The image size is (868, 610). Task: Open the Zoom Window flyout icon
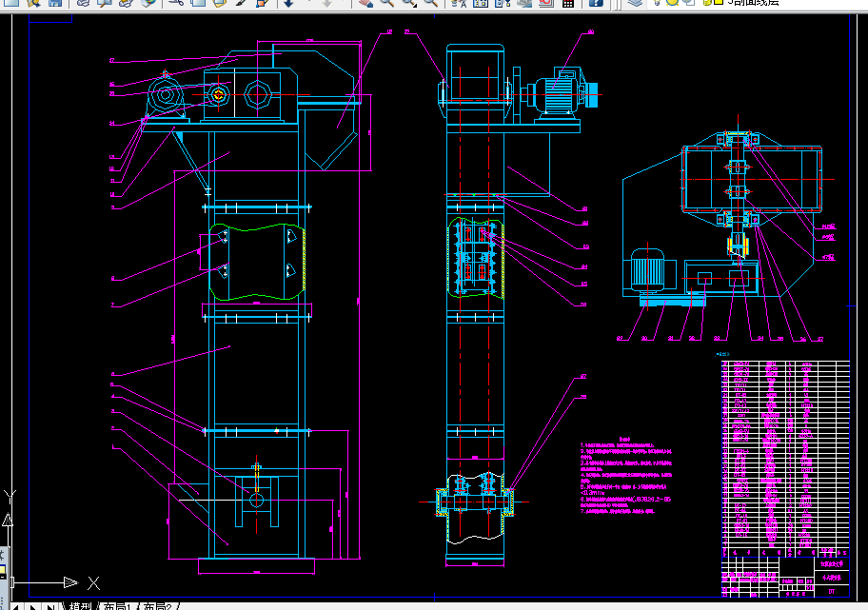[x=409, y=3]
